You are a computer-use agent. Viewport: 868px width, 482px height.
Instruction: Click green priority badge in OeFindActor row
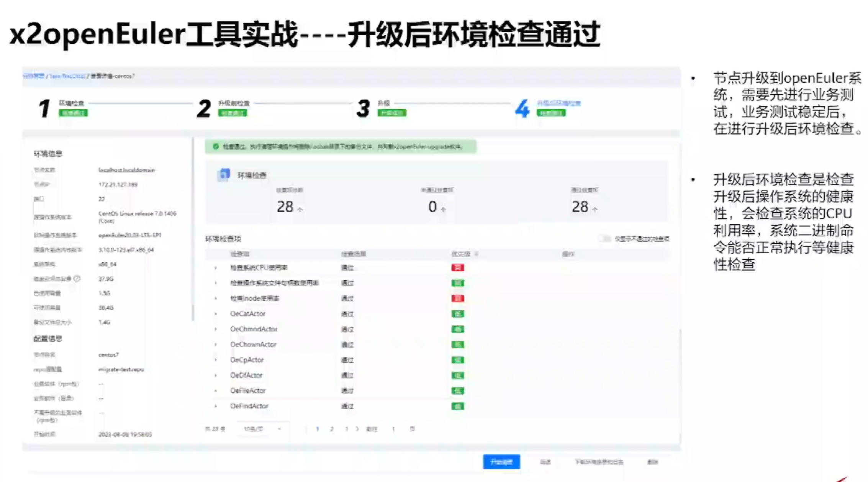(458, 406)
